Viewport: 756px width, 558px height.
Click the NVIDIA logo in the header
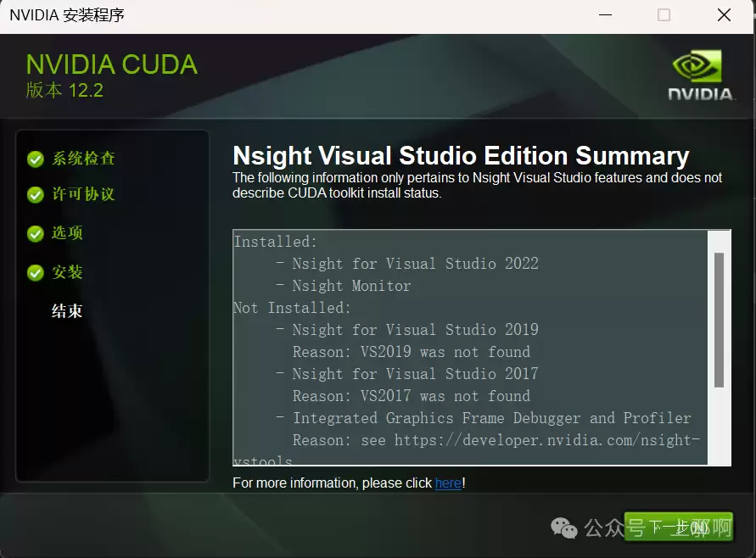[x=700, y=75]
